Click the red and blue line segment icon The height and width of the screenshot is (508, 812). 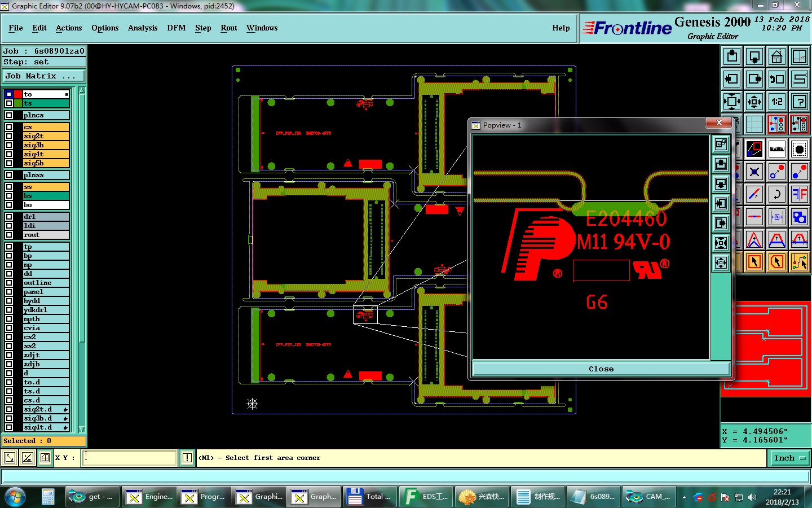pos(754,194)
